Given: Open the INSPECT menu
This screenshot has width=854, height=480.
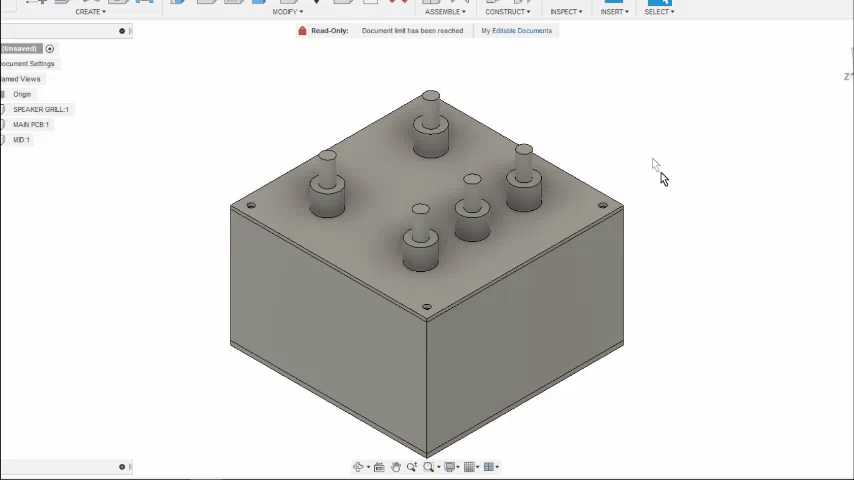Looking at the screenshot, I should [x=566, y=11].
